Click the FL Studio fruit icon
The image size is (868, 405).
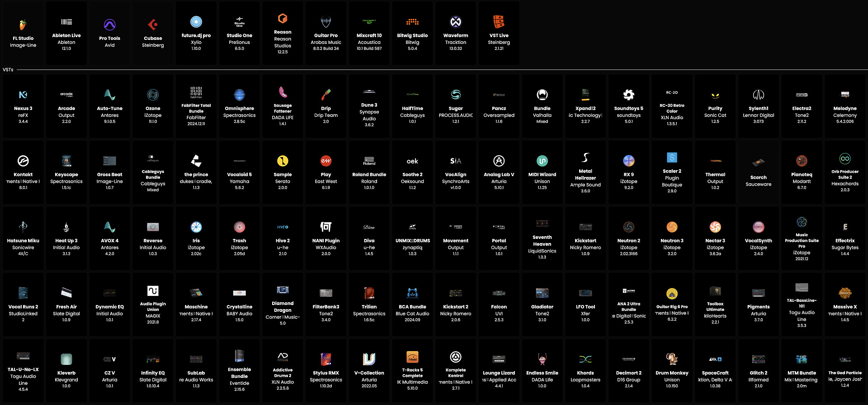[23, 25]
